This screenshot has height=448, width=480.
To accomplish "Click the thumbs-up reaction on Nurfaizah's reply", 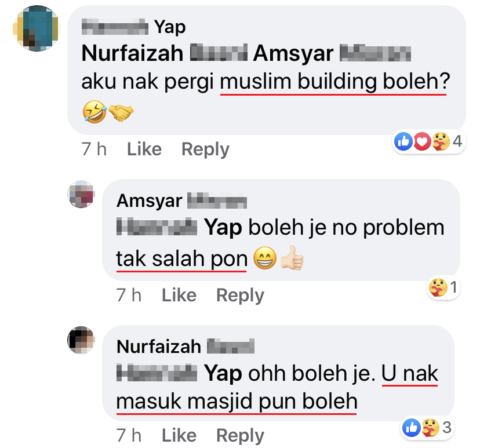I will [412, 428].
